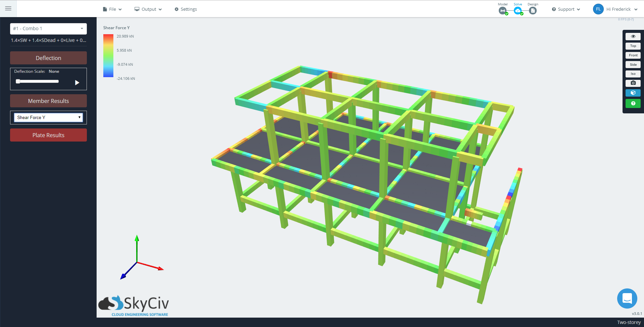
Task: Click the green help question-mark button
Action: 633,103
